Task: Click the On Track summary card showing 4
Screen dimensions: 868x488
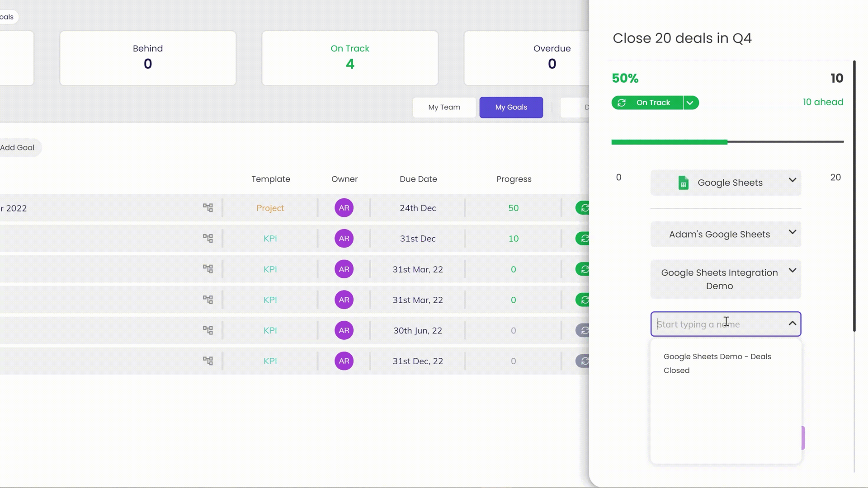Action: pyautogui.click(x=349, y=58)
